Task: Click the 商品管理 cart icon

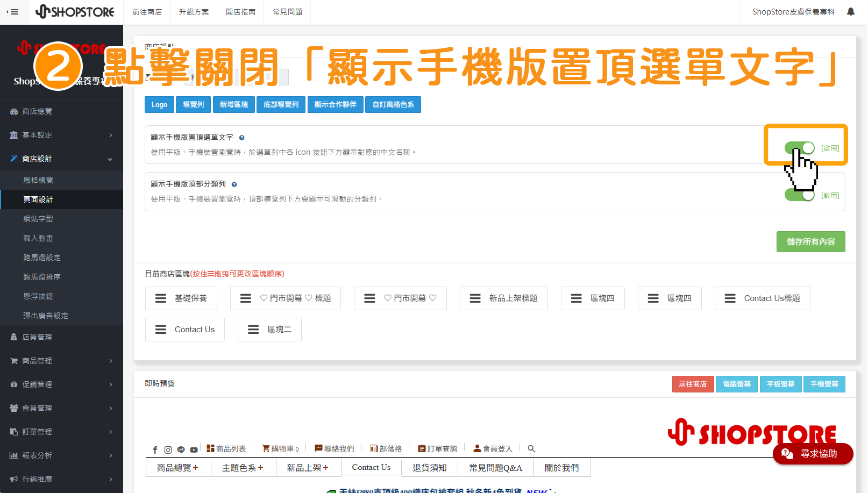Action: coord(14,361)
